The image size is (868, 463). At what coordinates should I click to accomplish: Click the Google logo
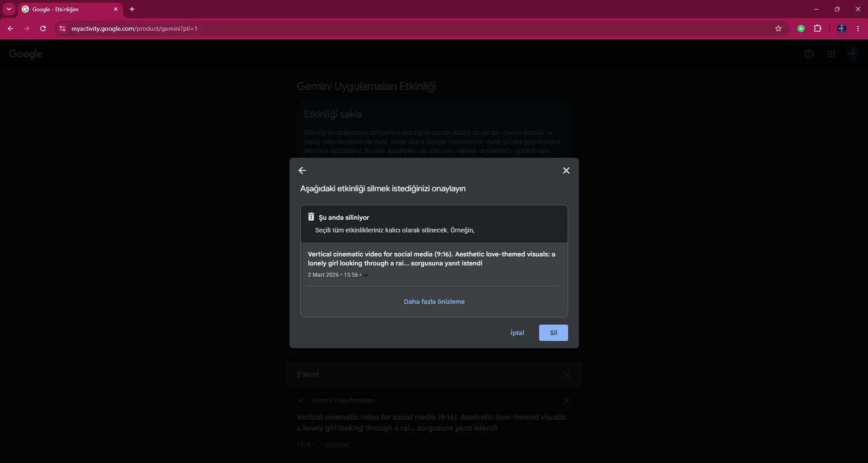(x=25, y=54)
